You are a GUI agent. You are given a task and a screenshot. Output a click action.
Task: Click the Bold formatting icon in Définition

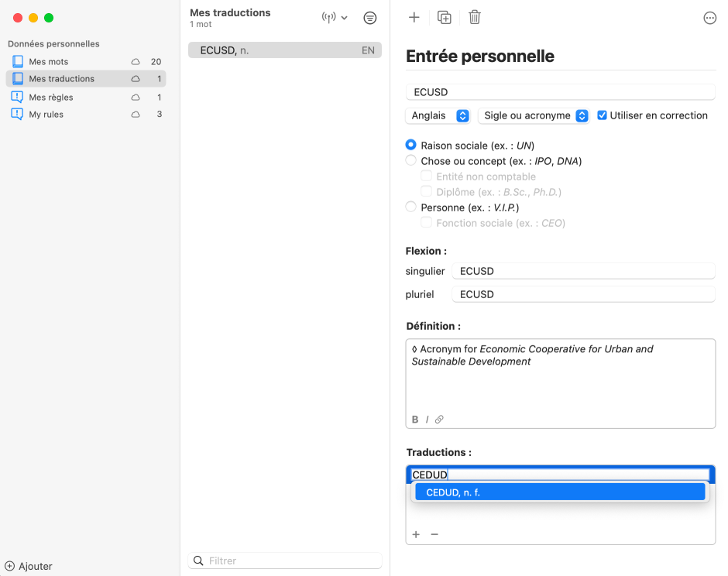415,420
